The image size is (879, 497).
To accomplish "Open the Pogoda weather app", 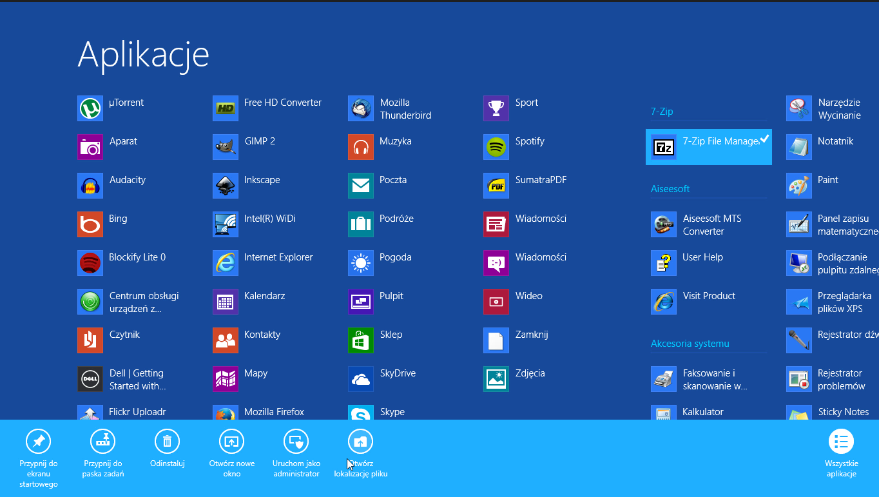I will click(360, 263).
